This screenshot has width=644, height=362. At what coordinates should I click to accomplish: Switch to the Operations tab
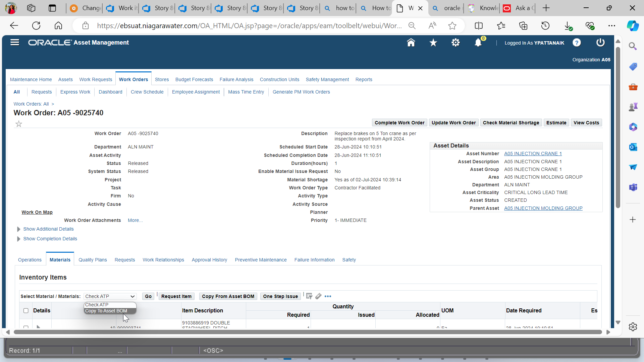30,260
